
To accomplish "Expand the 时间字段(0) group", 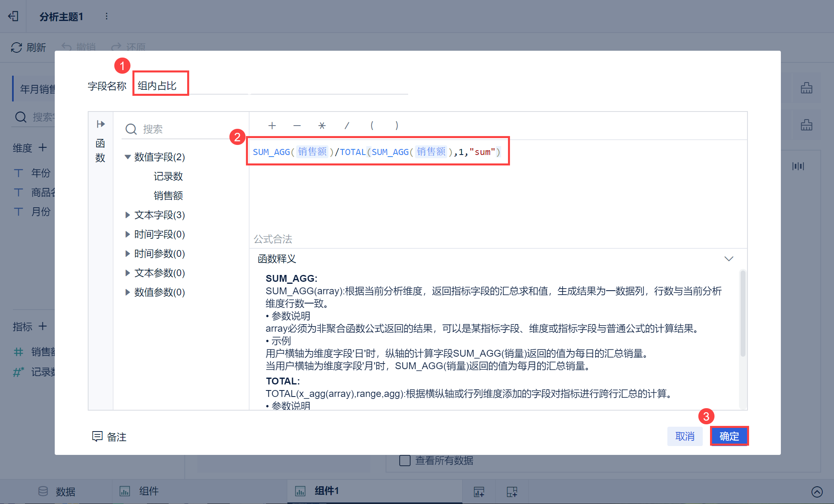I will coord(128,234).
